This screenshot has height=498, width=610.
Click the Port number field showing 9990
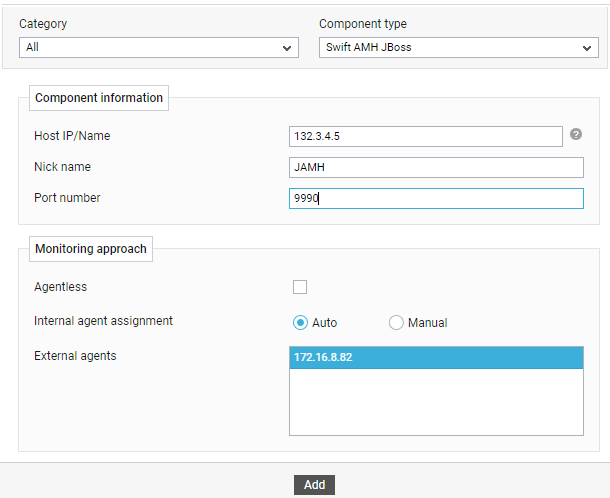click(436, 198)
